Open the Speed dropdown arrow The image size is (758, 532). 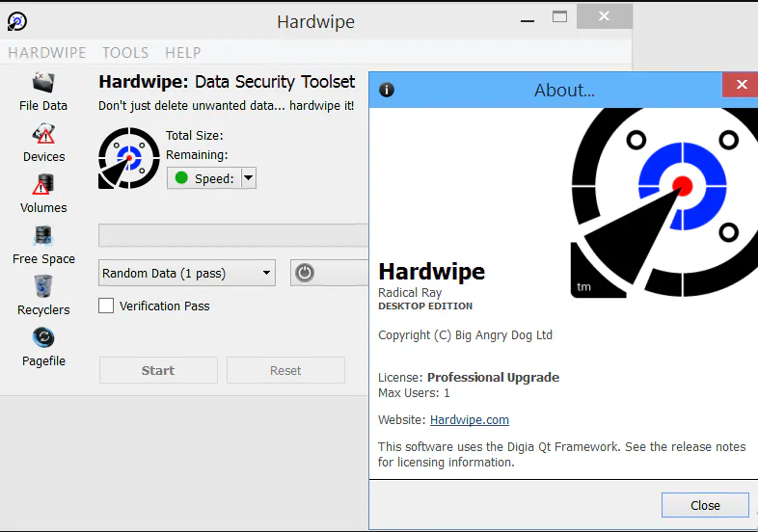[x=248, y=178]
